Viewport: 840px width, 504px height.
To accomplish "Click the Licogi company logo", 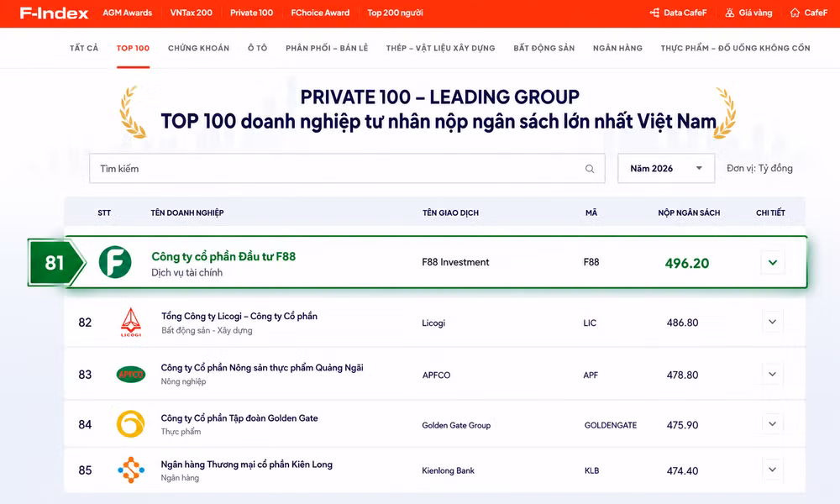I will [x=131, y=323].
